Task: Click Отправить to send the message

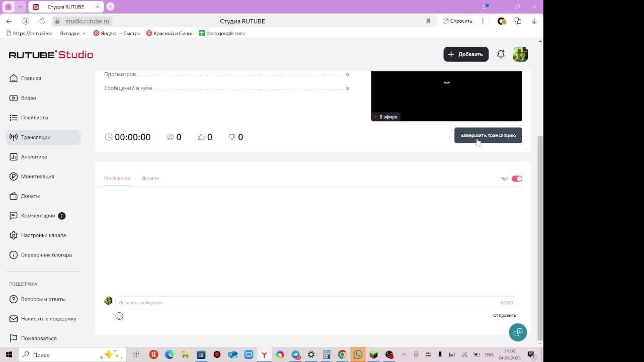Action: pyautogui.click(x=505, y=315)
